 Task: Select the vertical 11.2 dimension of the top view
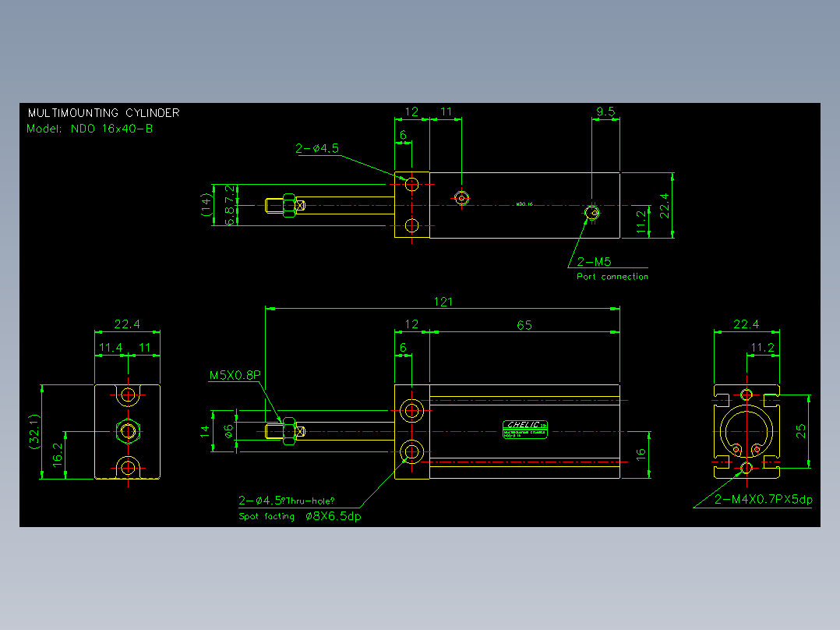click(x=641, y=222)
